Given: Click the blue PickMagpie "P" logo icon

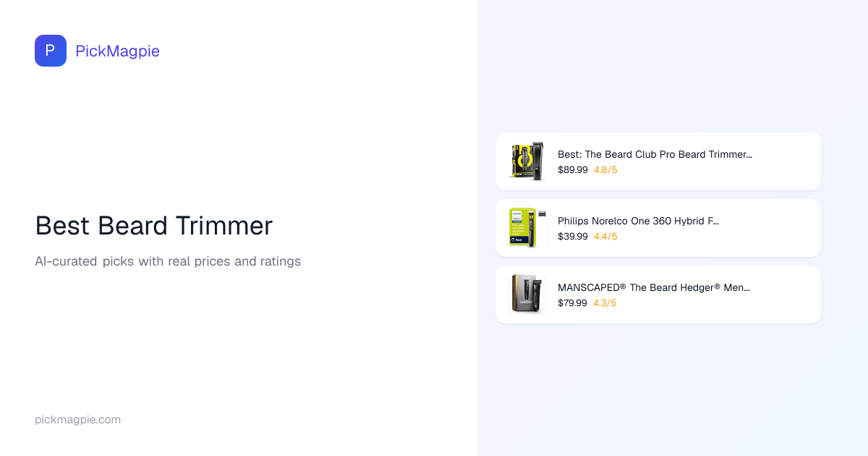Looking at the screenshot, I should (x=51, y=51).
